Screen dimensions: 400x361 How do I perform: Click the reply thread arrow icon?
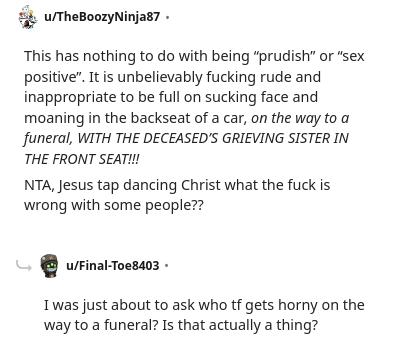(24, 266)
